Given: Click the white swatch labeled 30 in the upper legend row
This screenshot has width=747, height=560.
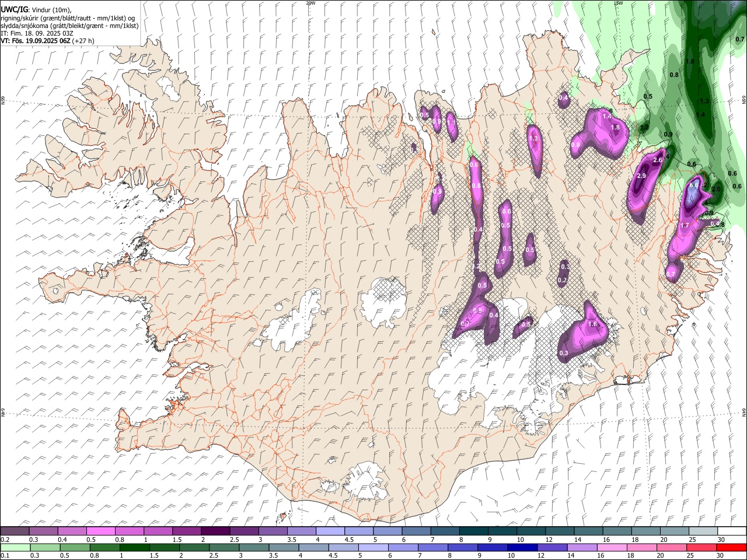Looking at the screenshot, I should pyautogui.click(x=731, y=531).
